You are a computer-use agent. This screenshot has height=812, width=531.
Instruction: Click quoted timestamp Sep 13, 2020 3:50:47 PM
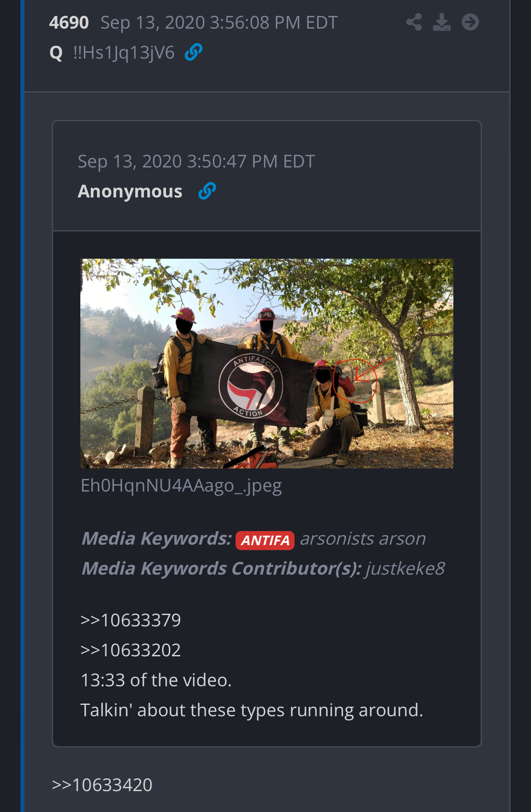pos(196,161)
